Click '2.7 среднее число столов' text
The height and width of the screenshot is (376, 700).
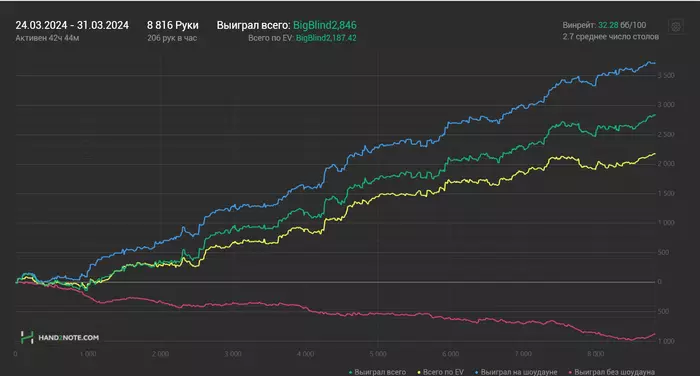[x=610, y=37]
